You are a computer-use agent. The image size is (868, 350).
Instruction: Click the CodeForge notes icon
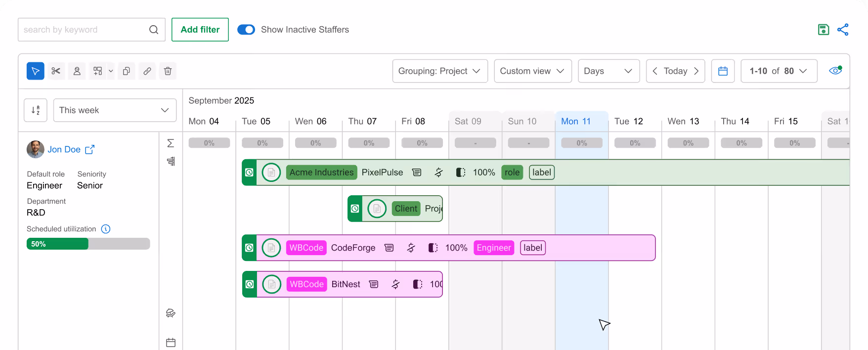(389, 248)
